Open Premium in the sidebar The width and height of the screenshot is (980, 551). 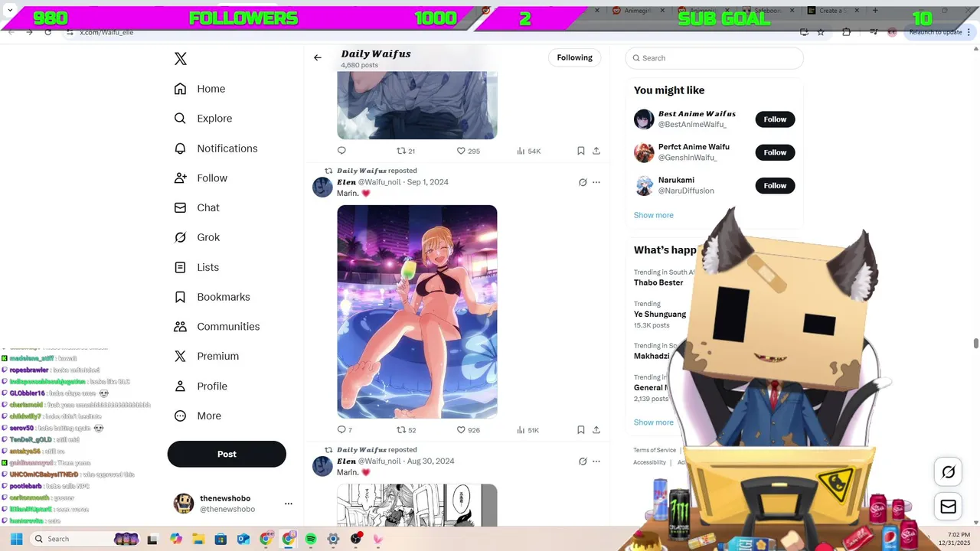pyautogui.click(x=207, y=356)
